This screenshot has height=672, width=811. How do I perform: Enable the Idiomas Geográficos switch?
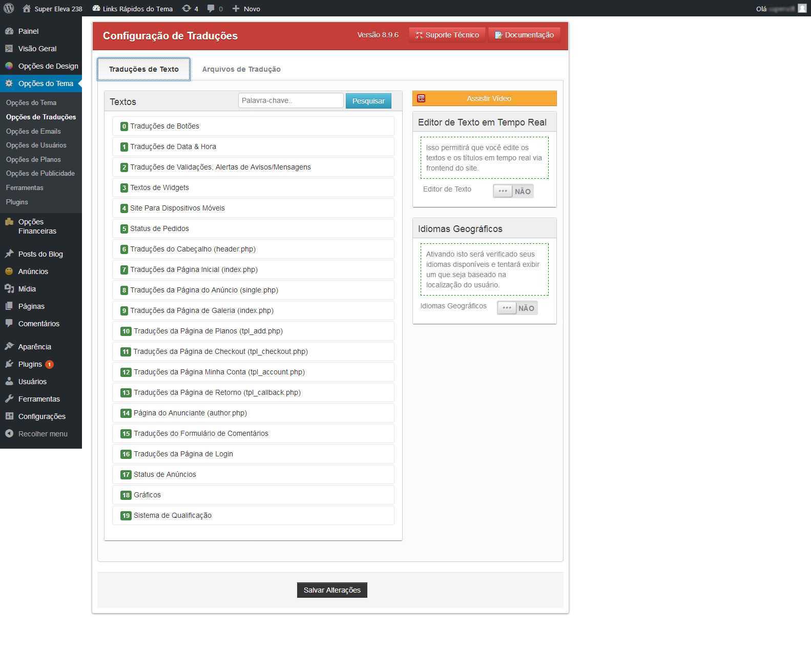517,308
